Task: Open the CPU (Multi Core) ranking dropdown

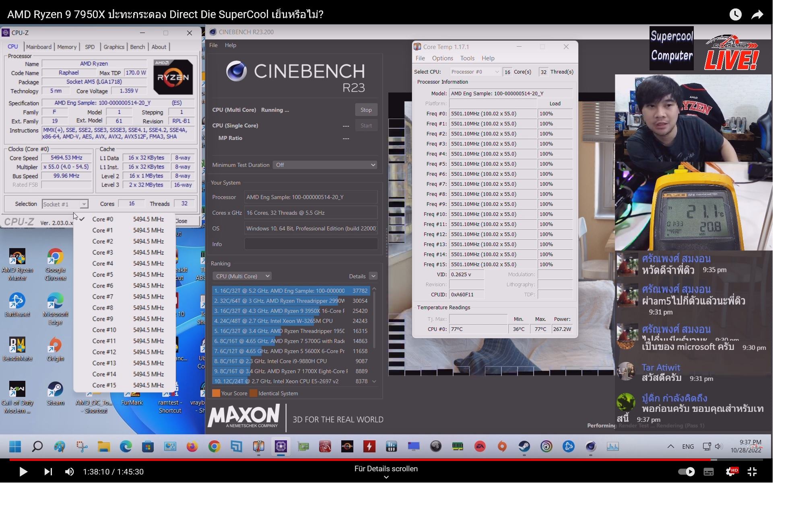Action: point(242,276)
